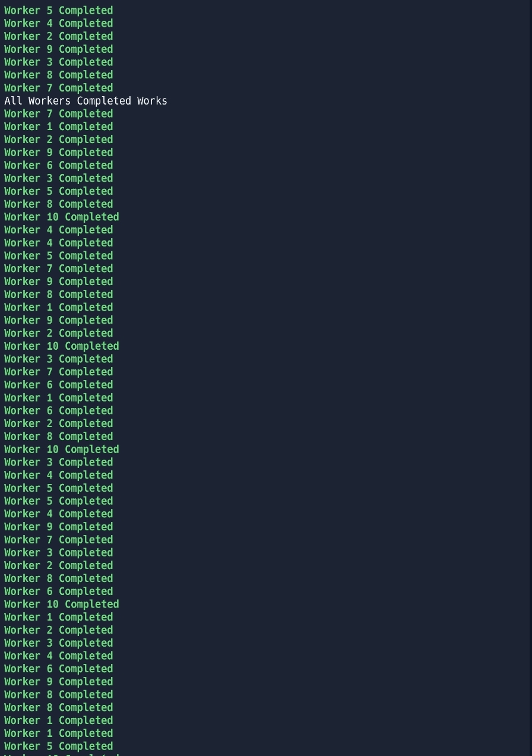This screenshot has height=756, width=532.
Task: Click the partially cut-off line at the terminal bottom
Action: pyautogui.click(x=61, y=754)
